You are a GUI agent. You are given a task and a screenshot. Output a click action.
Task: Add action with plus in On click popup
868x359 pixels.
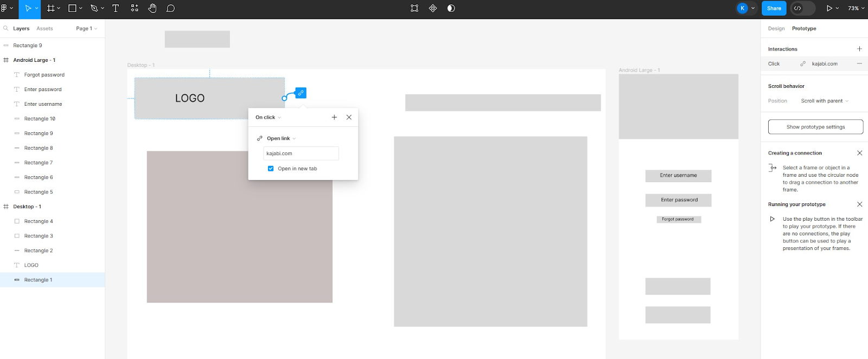pyautogui.click(x=334, y=117)
